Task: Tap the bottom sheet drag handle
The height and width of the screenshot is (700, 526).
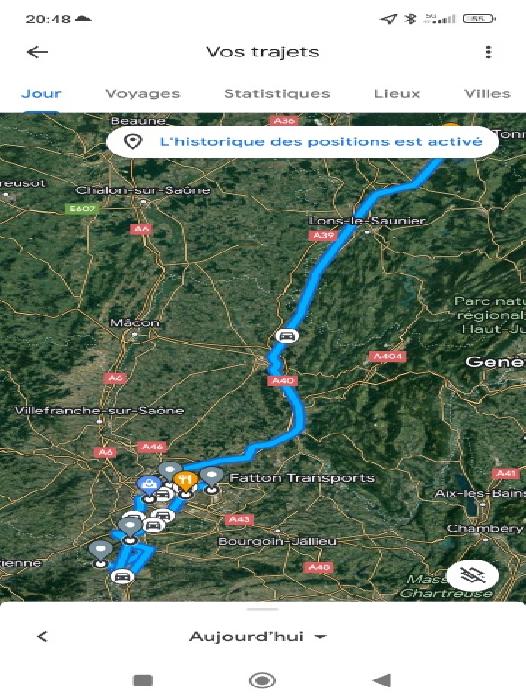Action: tap(263, 609)
